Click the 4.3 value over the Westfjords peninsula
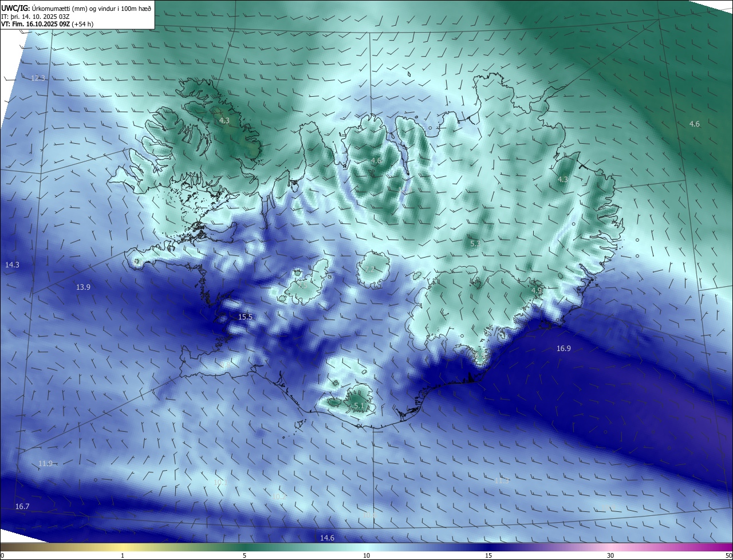Viewport: 733px width, 560px height. 224,120
